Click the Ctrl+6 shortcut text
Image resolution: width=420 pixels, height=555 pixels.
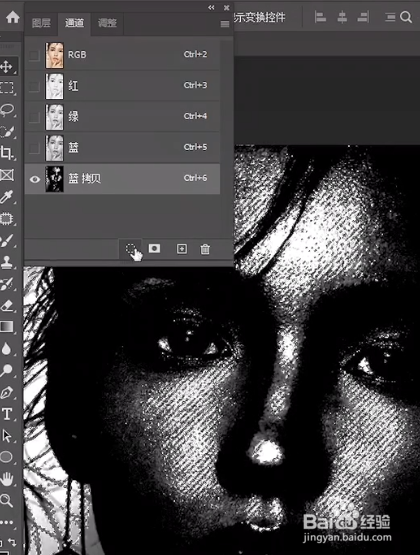[195, 178]
